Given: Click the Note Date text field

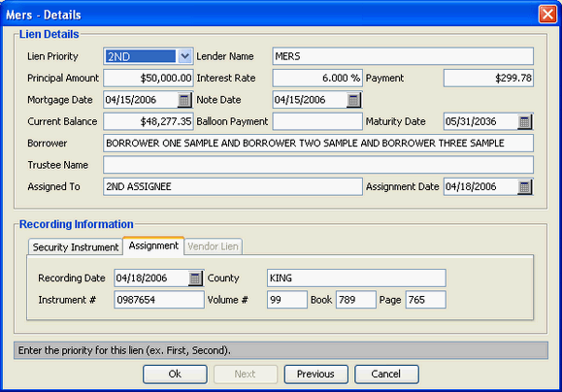Looking at the screenshot, I should click(x=310, y=100).
